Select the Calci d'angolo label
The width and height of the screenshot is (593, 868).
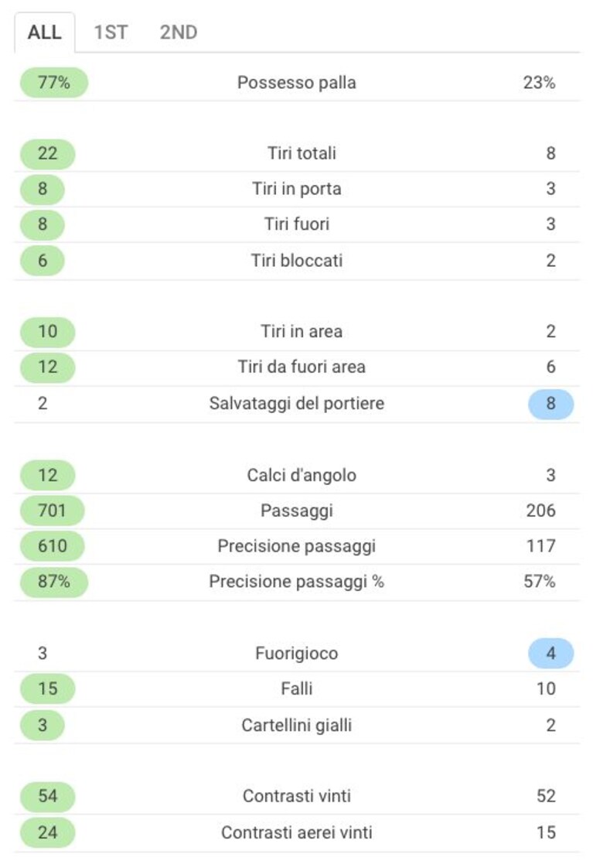click(302, 475)
